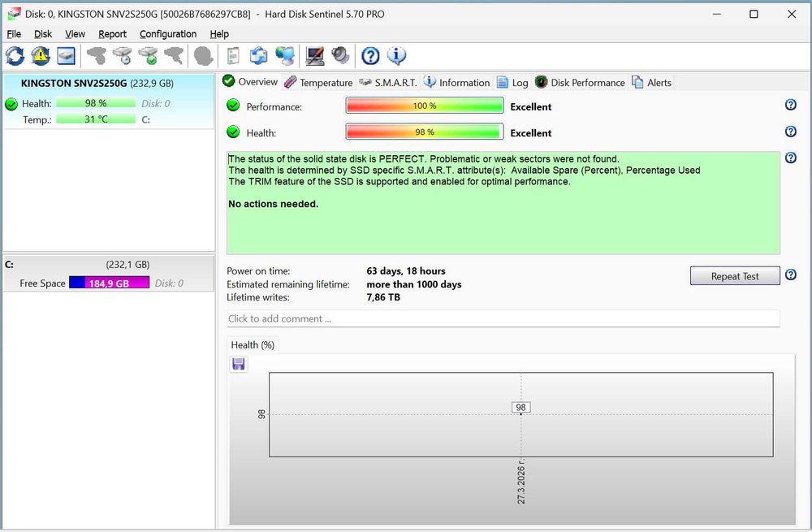
Task: Select the C: partition entry
Action: tap(108, 273)
